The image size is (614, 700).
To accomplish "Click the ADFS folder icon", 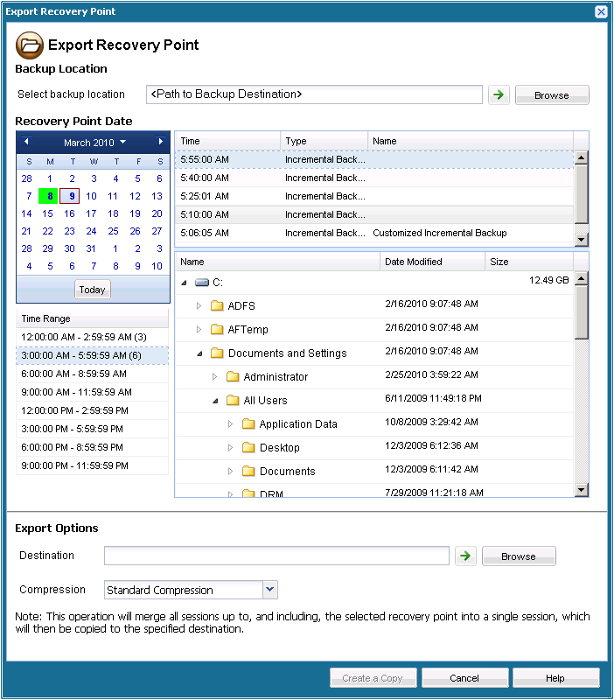I will [x=217, y=306].
